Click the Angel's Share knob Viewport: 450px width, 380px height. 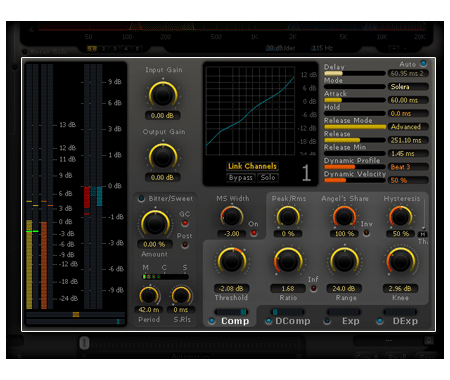tap(344, 217)
